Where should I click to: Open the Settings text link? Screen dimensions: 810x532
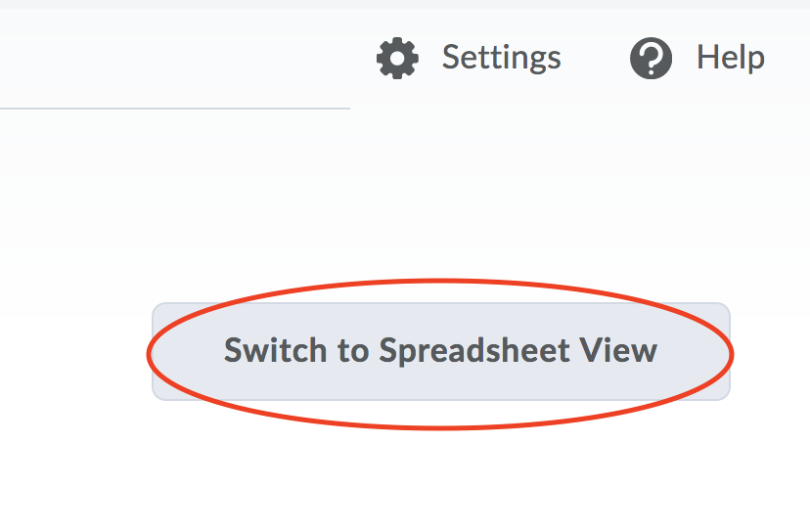pyautogui.click(x=501, y=57)
